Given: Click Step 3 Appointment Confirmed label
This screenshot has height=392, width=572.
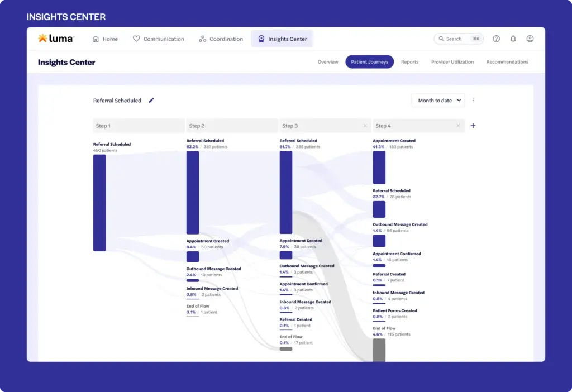Looking at the screenshot, I should click(x=303, y=284).
